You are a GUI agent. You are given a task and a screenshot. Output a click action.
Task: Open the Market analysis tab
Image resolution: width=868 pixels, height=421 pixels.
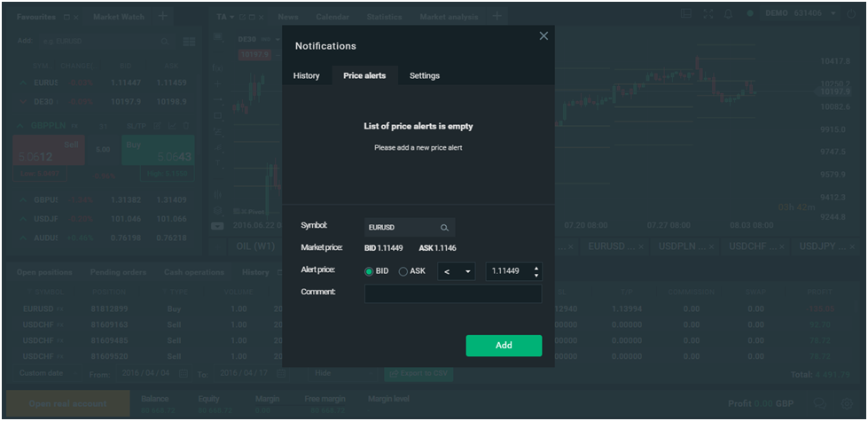coord(449,17)
